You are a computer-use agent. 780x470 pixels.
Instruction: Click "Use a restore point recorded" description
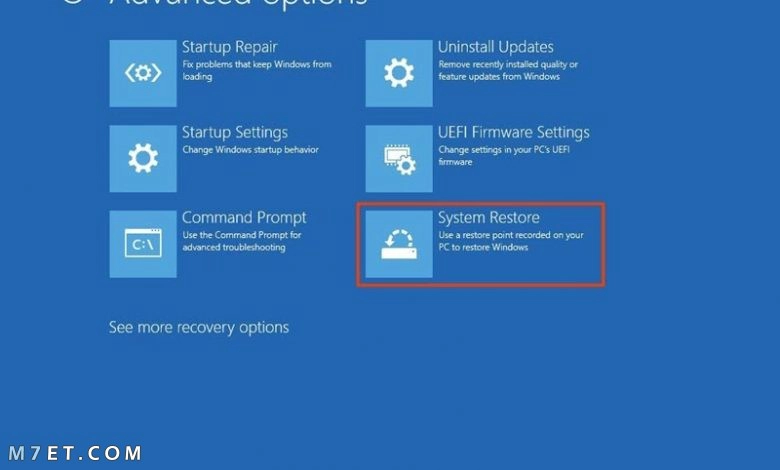click(511, 241)
